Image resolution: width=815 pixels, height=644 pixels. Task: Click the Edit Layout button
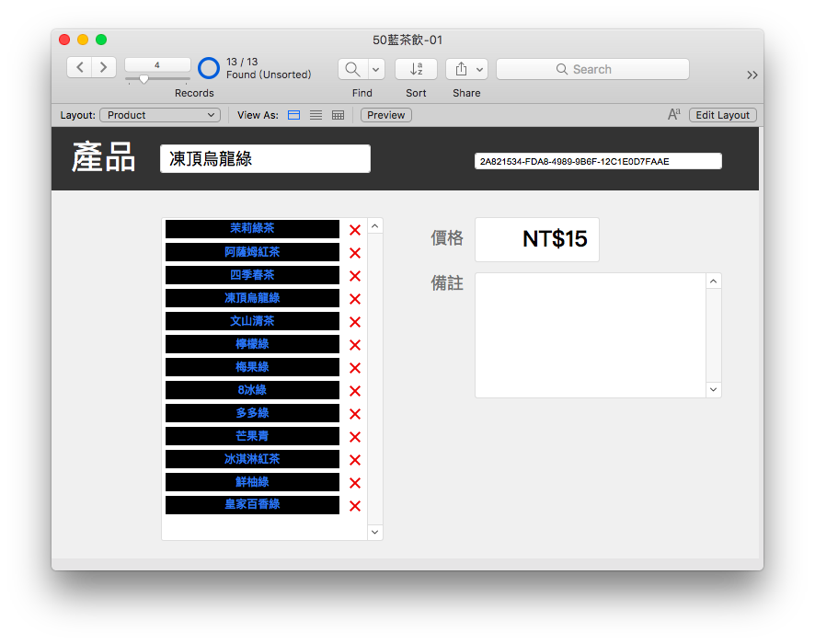[x=722, y=115]
